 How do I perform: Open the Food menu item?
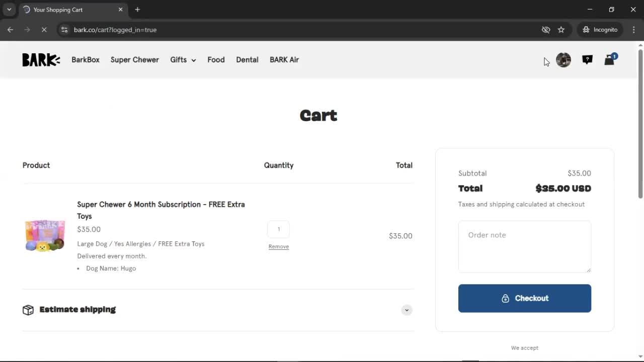click(x=216, y=60)
